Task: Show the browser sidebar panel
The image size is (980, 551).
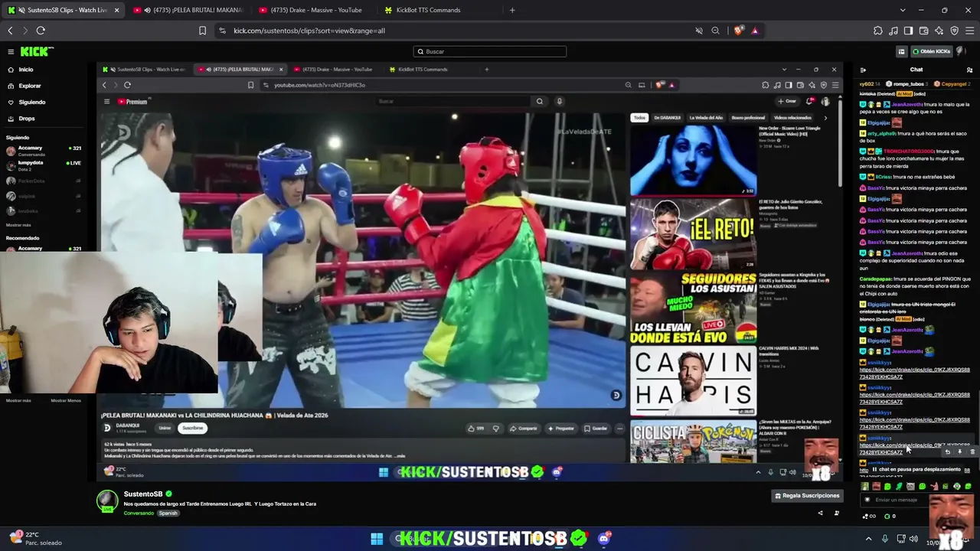Action: point(908,31)
